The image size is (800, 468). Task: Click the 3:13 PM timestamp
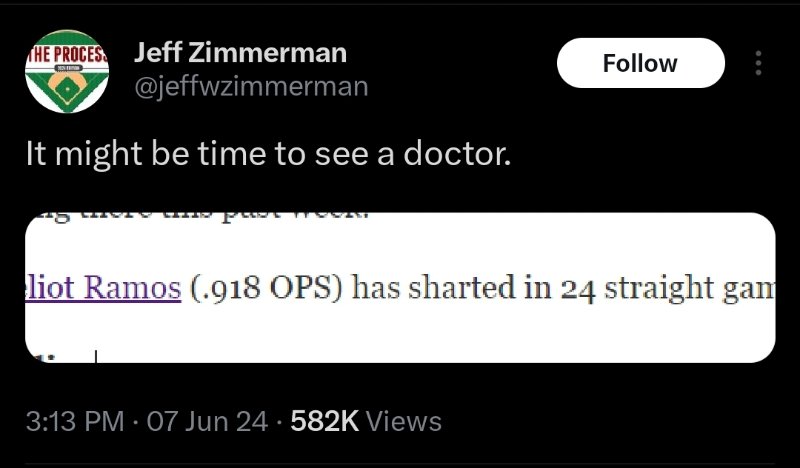pyautogui.click(x=75, y=421)
